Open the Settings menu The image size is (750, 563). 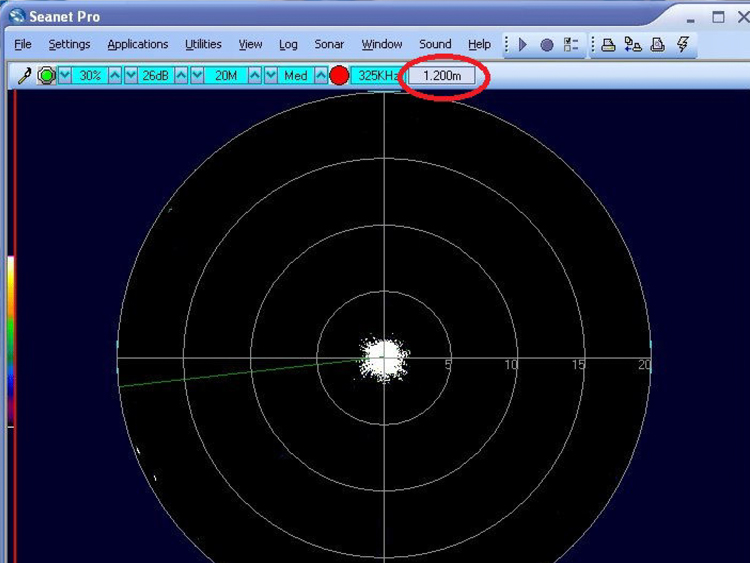click(69, 44)
